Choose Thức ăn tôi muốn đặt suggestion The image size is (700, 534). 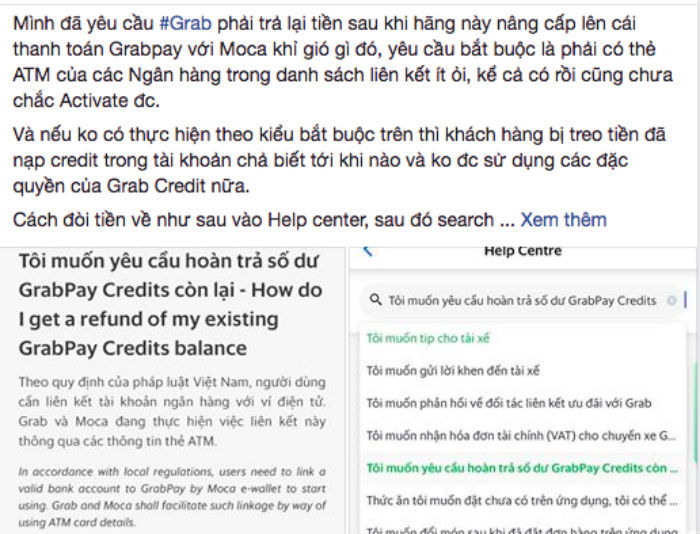click(x=521, y=499)
